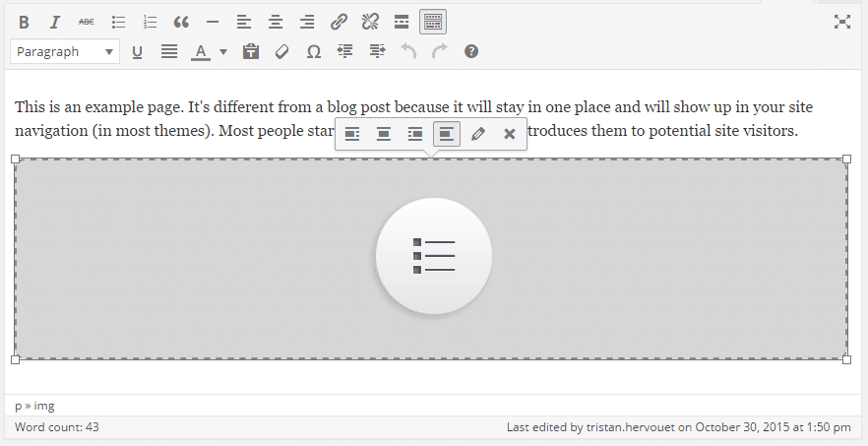Insert a numbered list
This screenshot has width=868, height=446.
(150, 22)
